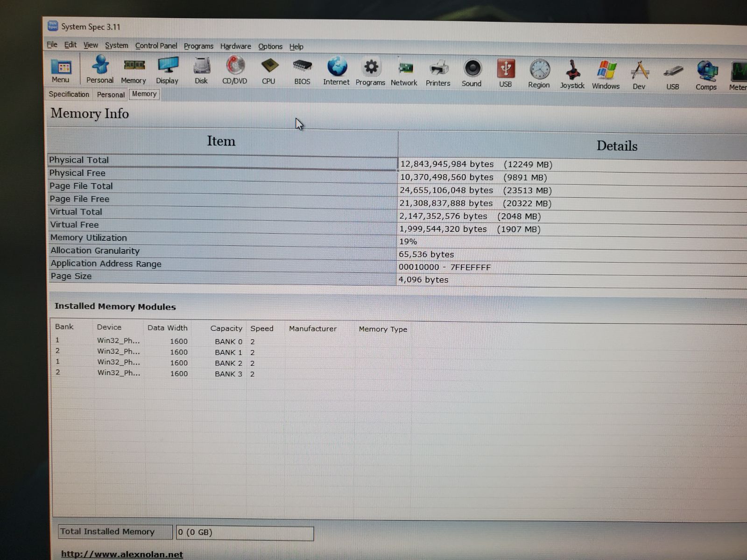Open the BIOS toolbar icon
The image size is (747, 560).
(x=302, y=72)
